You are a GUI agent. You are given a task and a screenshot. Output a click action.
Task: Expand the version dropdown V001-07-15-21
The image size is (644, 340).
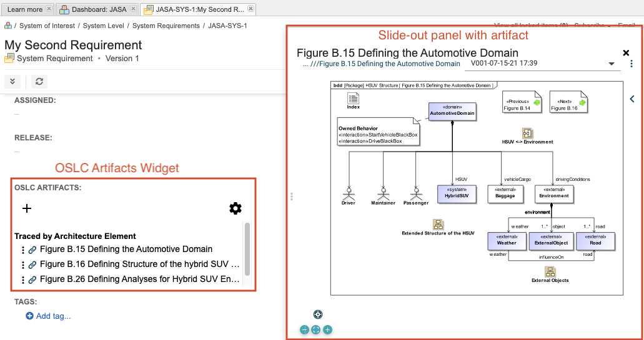pyautogui.click(x=611, y=64)
